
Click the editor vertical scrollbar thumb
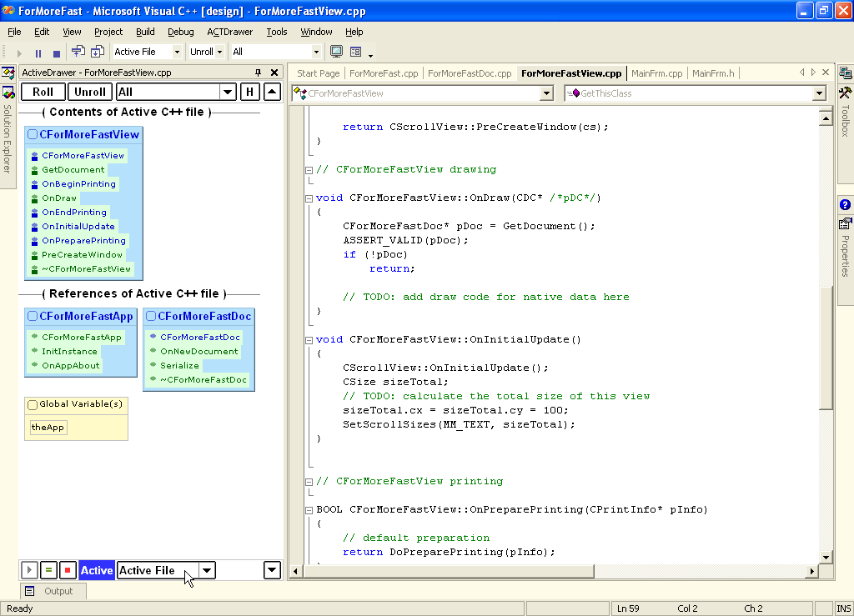pyautogui.click(x=826, y=348)
